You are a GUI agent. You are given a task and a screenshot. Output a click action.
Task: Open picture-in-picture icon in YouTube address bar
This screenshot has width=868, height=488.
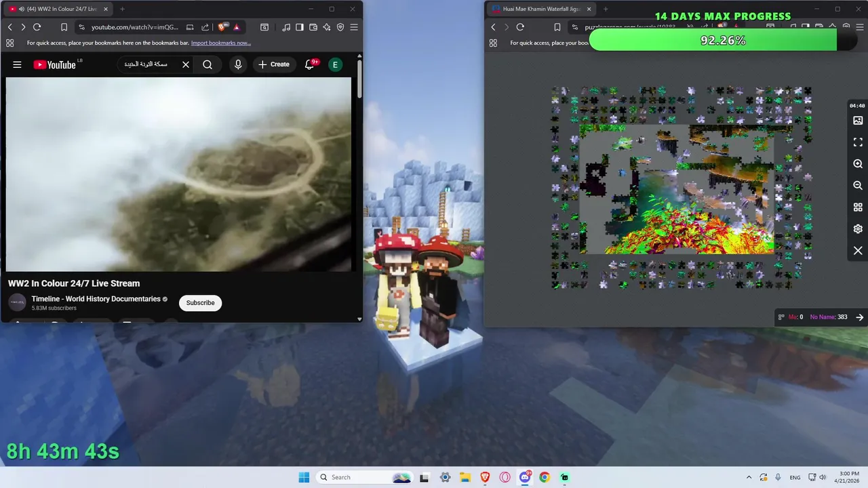click(x=190, y=27)
